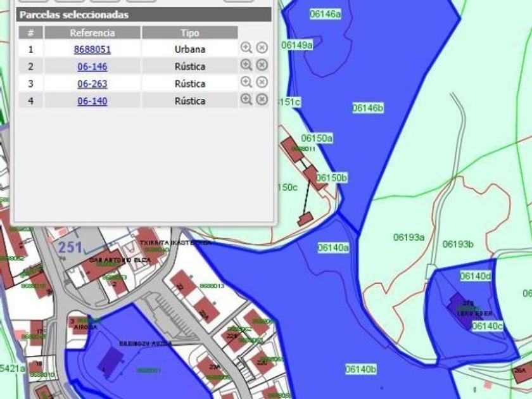Open parcel reference 06-140 link
Screen dimensions: 532x399
(x=92, y=101)
